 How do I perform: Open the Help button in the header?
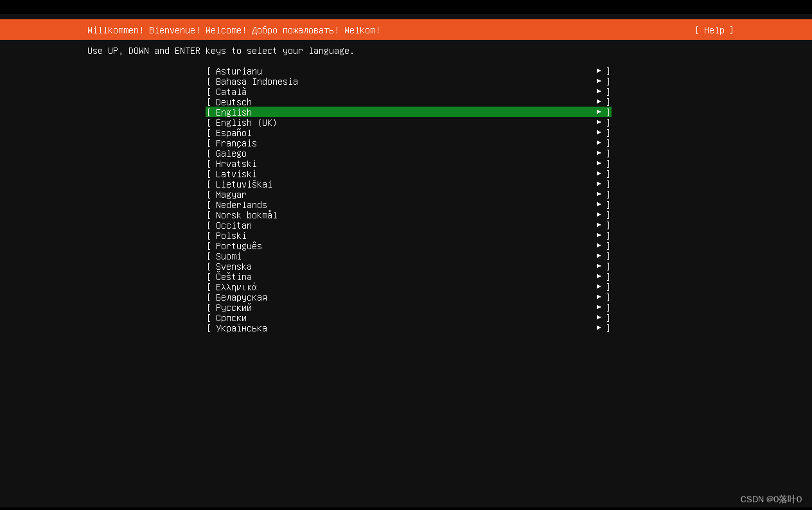714,30
